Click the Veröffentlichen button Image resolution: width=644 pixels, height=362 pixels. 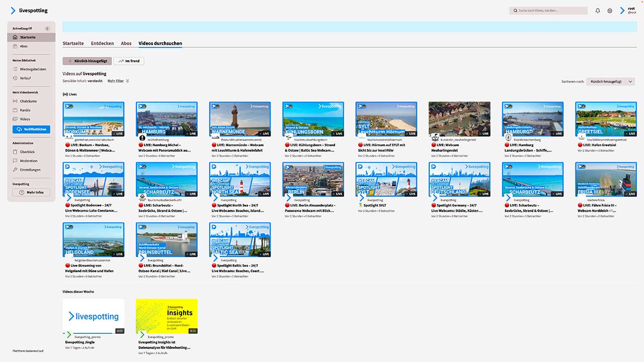(x=31, y=129)
